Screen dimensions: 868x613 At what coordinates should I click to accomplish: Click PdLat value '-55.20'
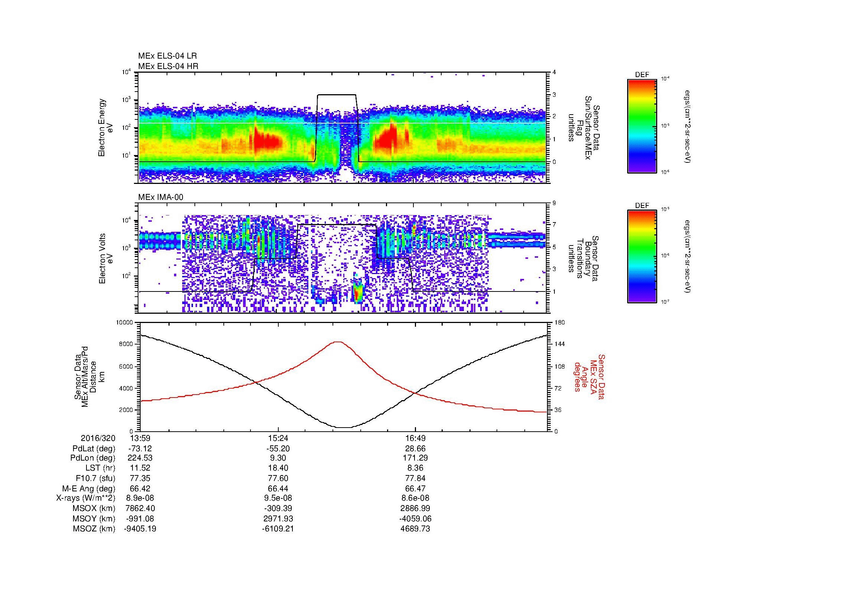pos(278,448)
